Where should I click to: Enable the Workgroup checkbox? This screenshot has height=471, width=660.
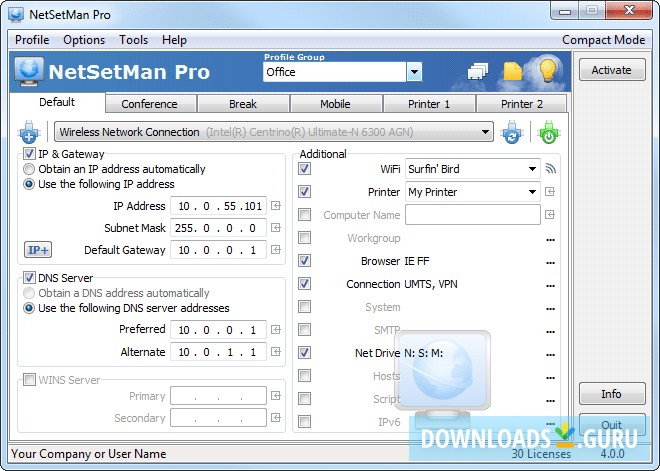[x=304, y=238]
